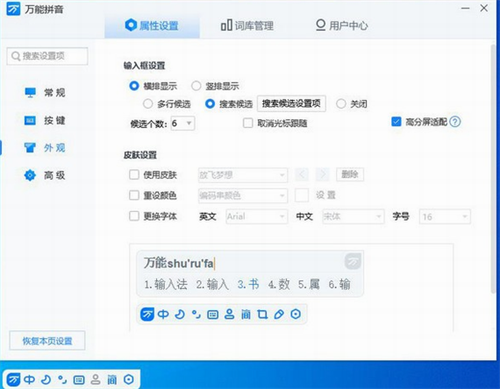The width and height of the screenshot is (500, 389).
Task: Toggle the 简 simplified icon in preview toolbar
Action: 246,314
